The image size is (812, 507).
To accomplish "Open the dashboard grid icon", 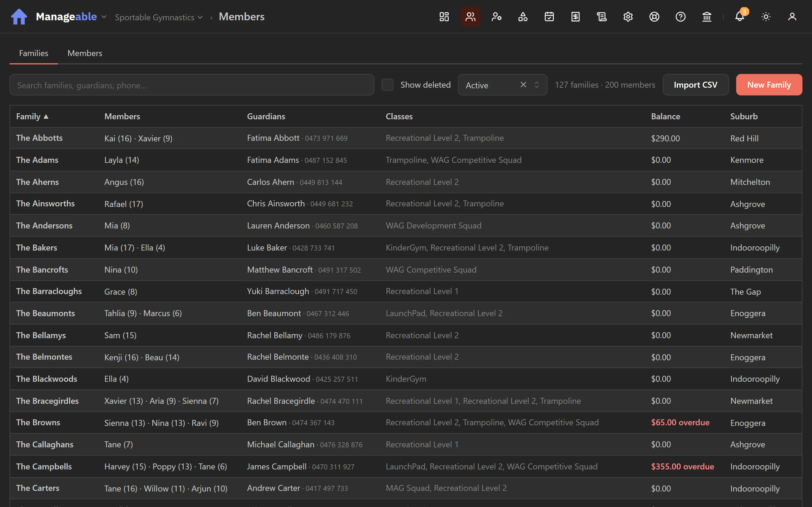I will [x=444, y=17].
